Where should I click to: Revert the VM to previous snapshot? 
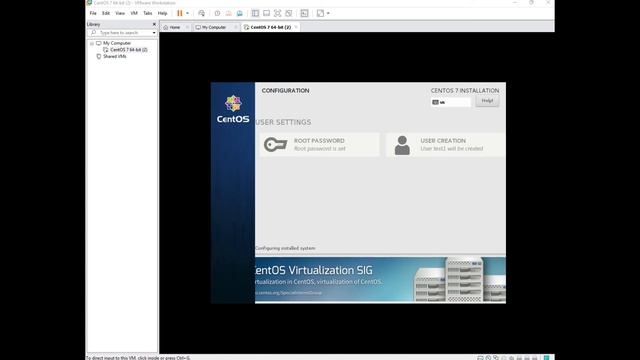(x=228, y=13)
